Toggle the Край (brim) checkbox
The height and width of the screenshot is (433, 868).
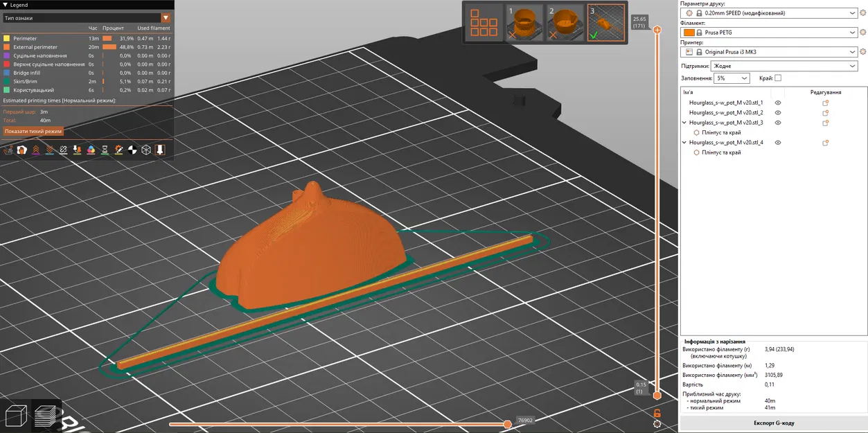tap(778, 78)
